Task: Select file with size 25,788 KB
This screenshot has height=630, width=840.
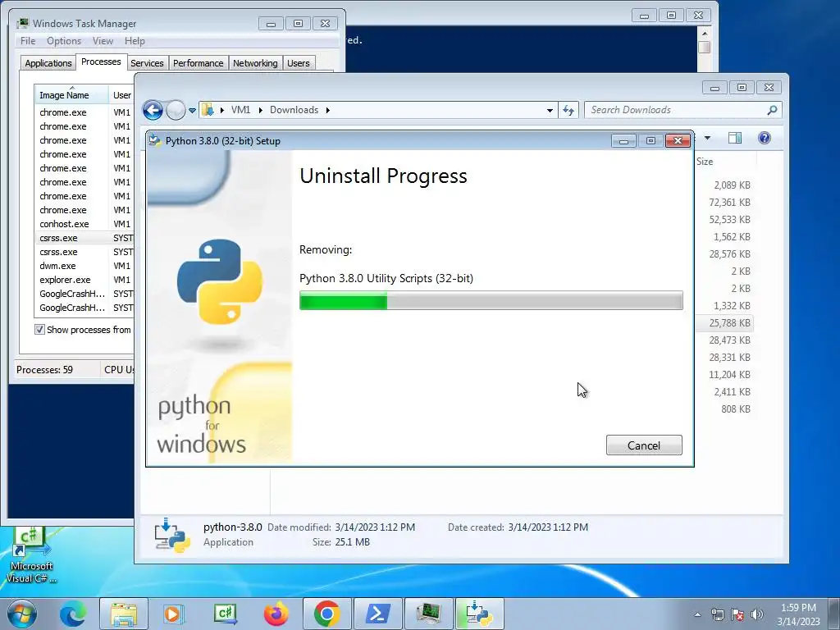Action: (729, 323)
